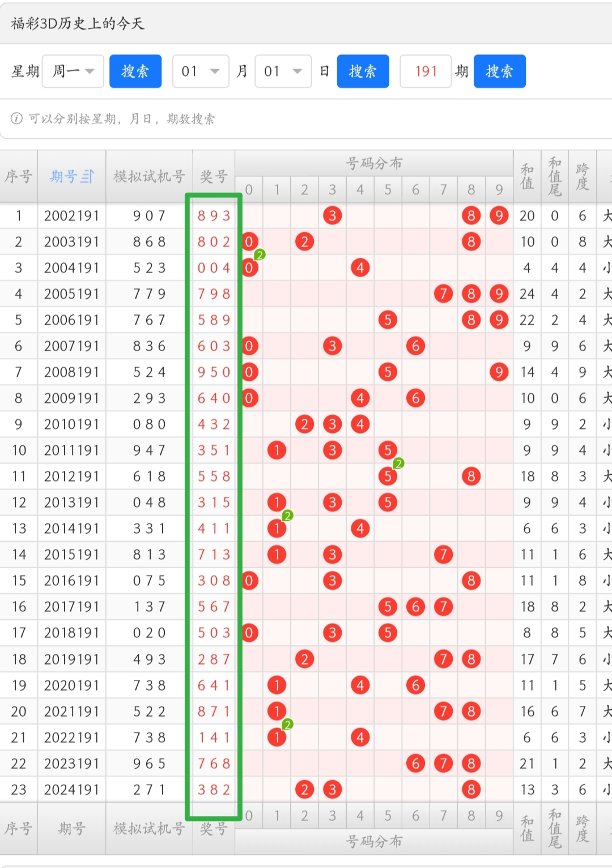Image resolution: width=612 pixels, height=868 pixels.
Task: Select issue number 2003191
Action: (71, 242)
